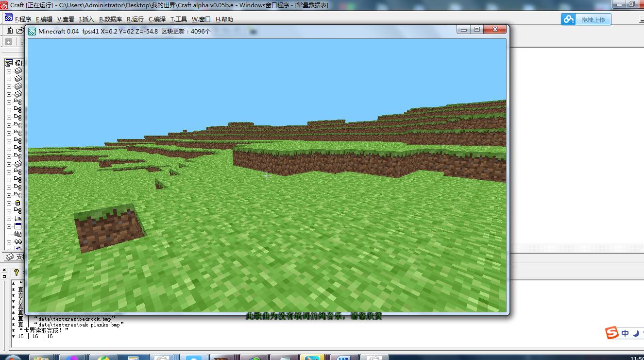Open the W.窗口 menu
This screenshot has width=644, height=360.
[x=201, y=19]
